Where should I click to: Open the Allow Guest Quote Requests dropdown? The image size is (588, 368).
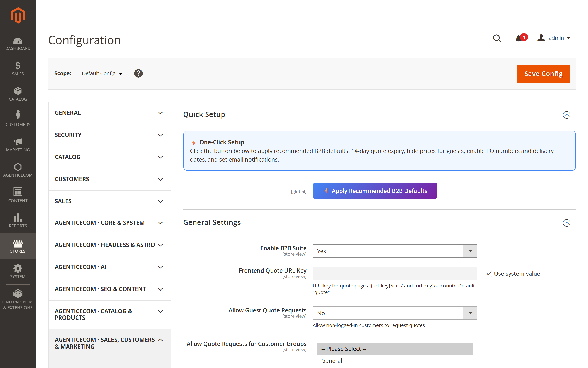pos(395,313)
